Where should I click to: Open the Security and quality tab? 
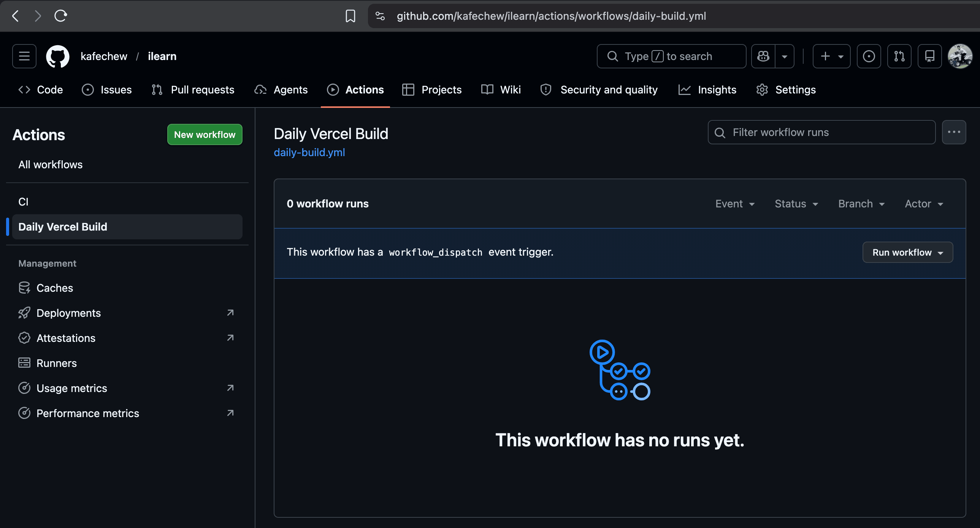[599, 90]
